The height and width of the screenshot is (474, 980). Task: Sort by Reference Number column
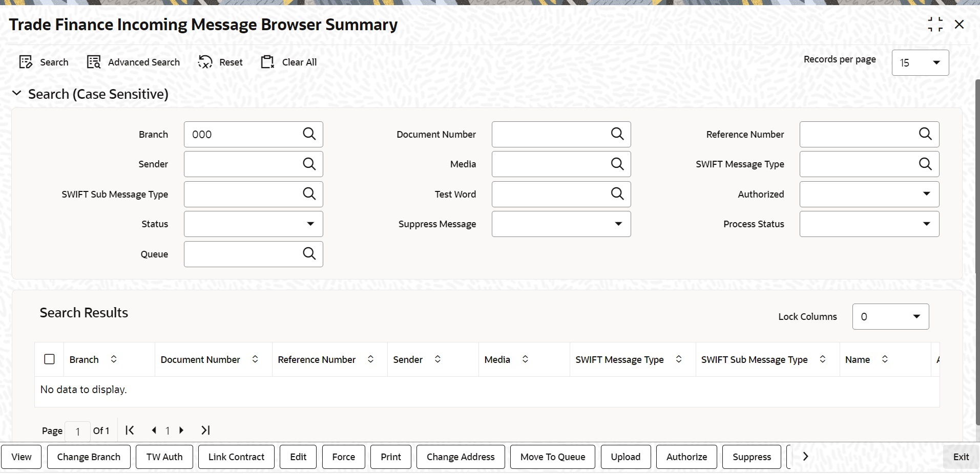[x=370, y=359]
